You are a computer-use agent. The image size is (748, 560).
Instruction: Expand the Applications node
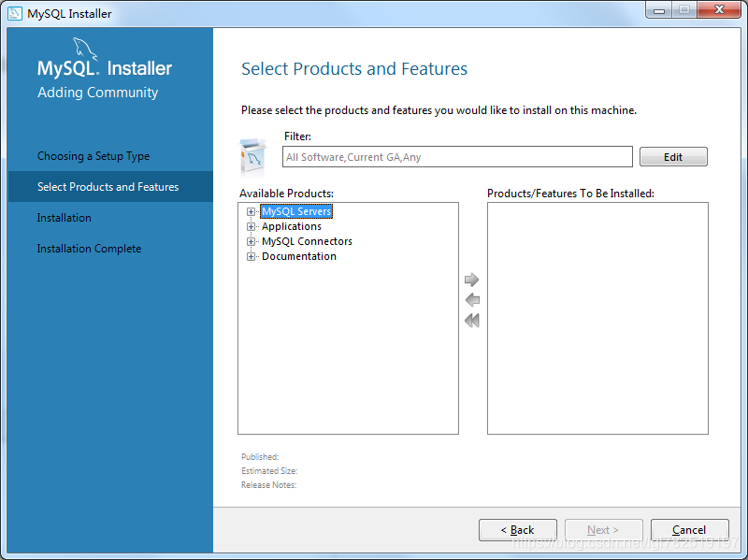click(x=251, y=226)
